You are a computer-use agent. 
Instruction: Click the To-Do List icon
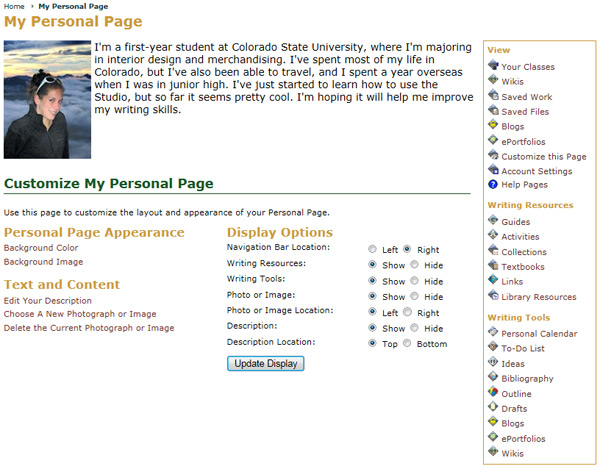pyautogui.click(x=493, y=347)
